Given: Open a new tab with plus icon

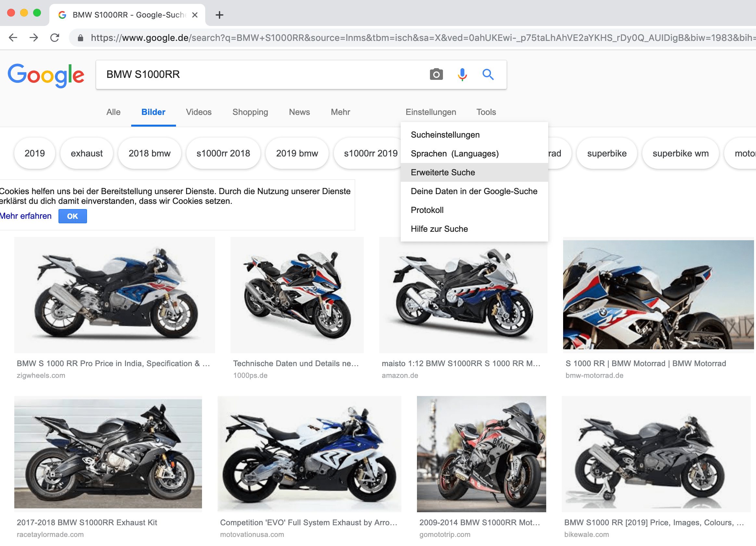Looking at the screenshot, I should coord(219,15).
